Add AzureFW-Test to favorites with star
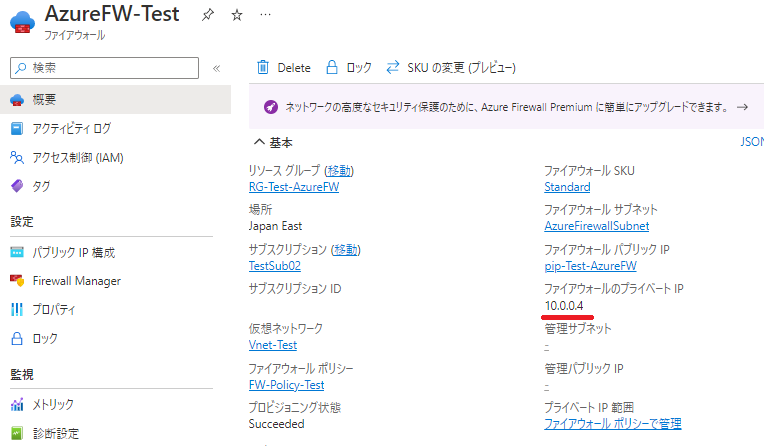This screenshot has height=446, width=764. click(x=237, y=15)
